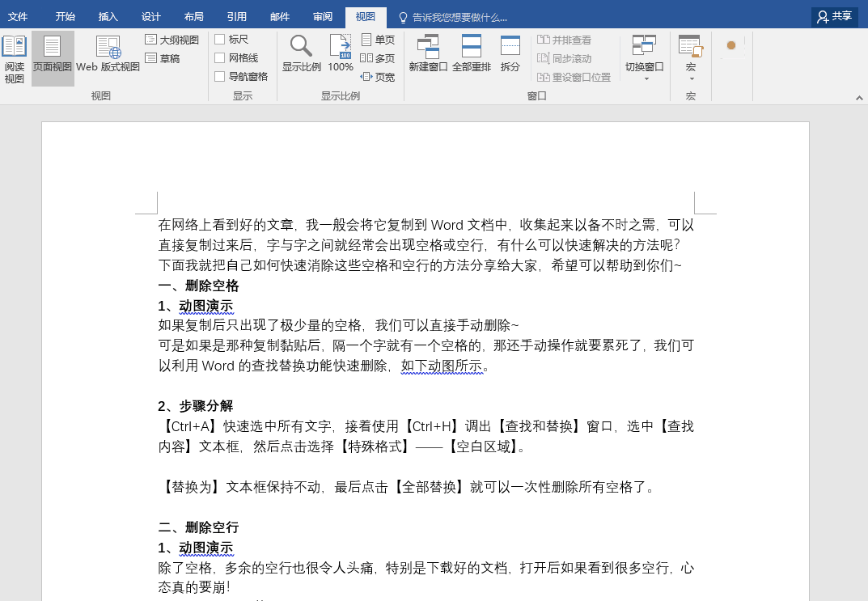Open a New Window (新建窗口)
This screenshot has height=601, width=868.
click(428, 54)
